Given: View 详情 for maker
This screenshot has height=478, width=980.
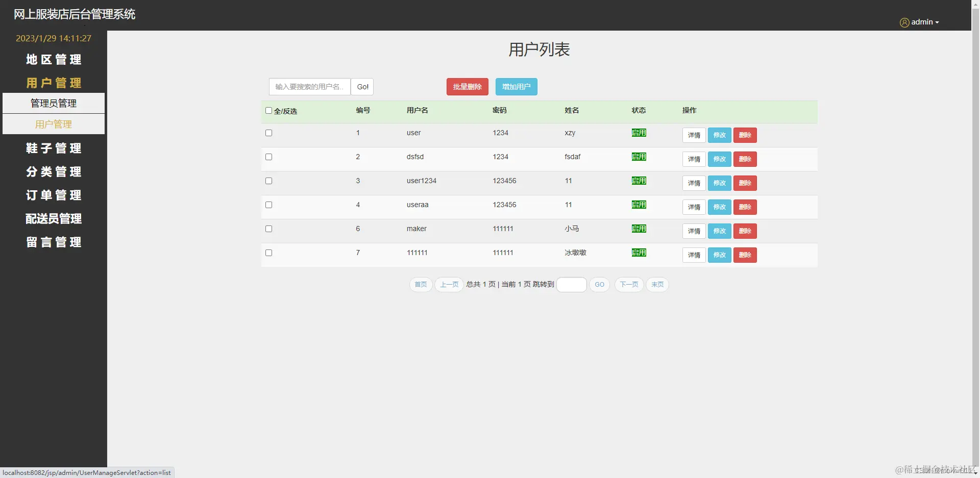Looking at the screenshot, I should (694, 231).
